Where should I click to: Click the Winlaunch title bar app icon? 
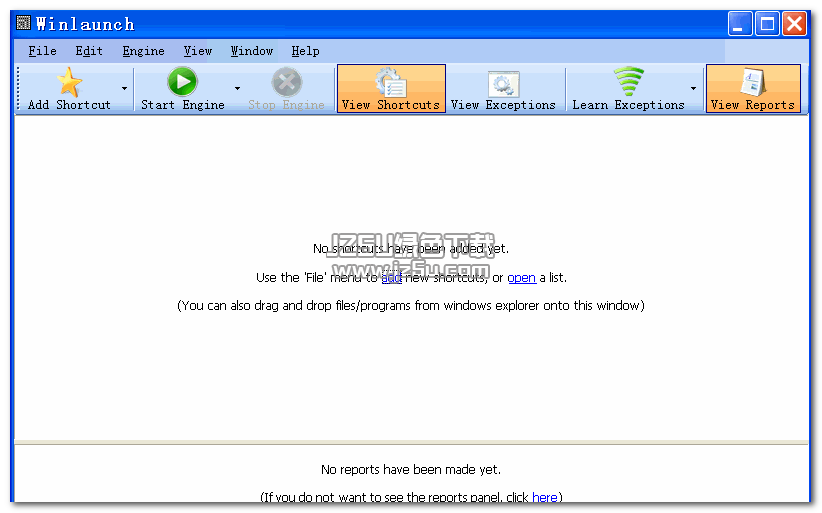pyautogui.click(x=23, y=23)
